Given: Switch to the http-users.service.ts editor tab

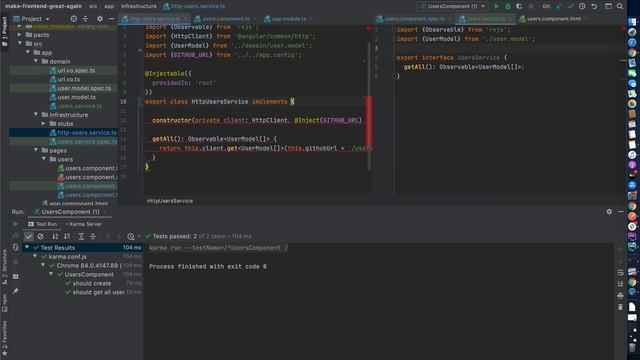Looking at the screenshot, I should coord(154,19).
